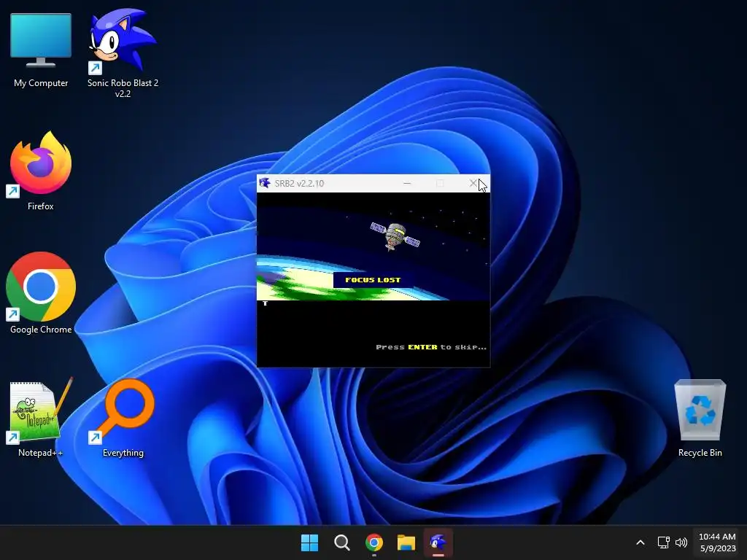Click the 'Everything' label text
747x560 pixels.
tap(123, 453)
